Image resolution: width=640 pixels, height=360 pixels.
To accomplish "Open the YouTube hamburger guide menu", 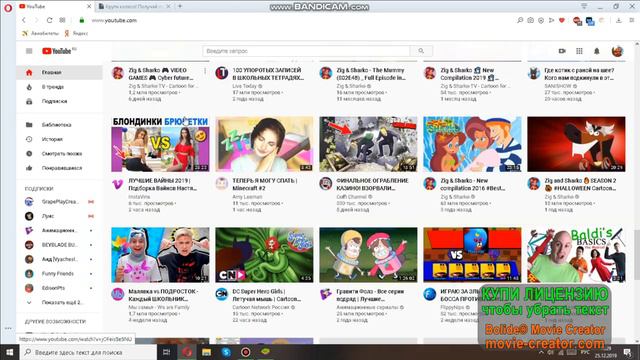I will (29, 51).
